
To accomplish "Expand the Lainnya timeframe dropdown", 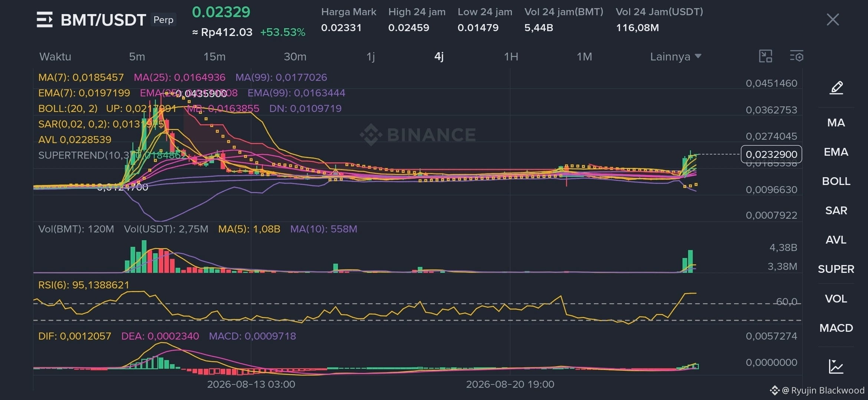I will pos(675,57).
